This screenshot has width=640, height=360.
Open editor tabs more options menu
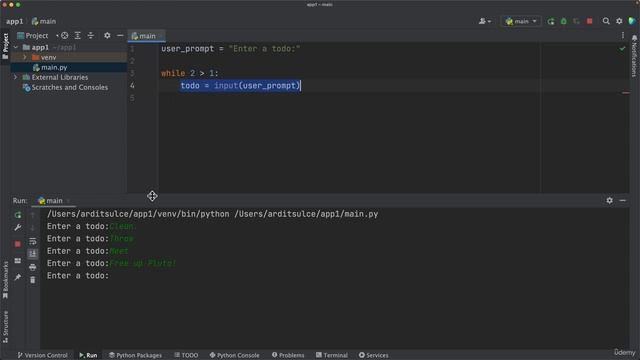623,36
